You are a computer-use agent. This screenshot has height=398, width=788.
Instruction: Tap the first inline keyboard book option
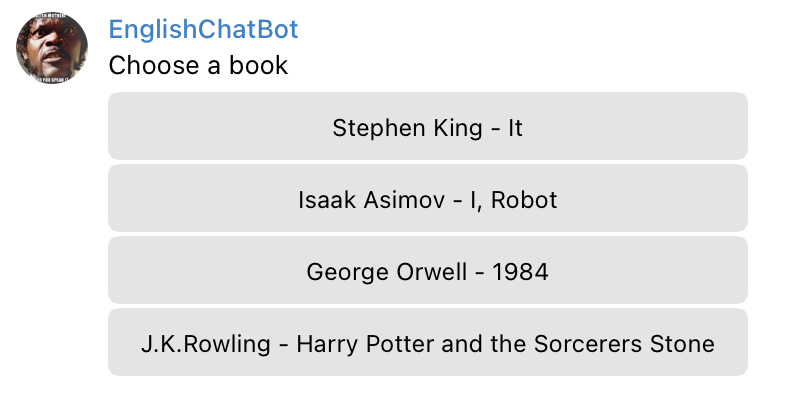[x=428, y=126]
